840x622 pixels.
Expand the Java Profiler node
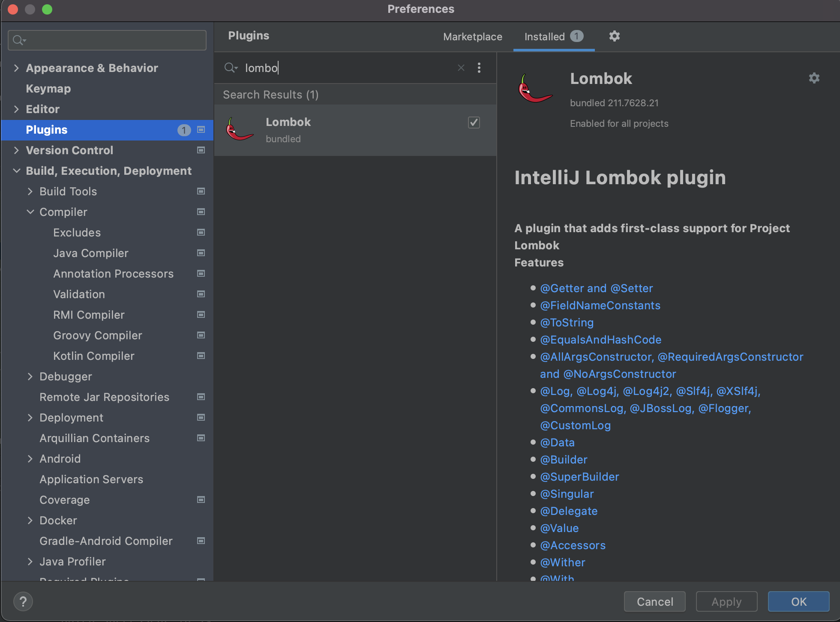pyautogui.click(x=30, y=561)
